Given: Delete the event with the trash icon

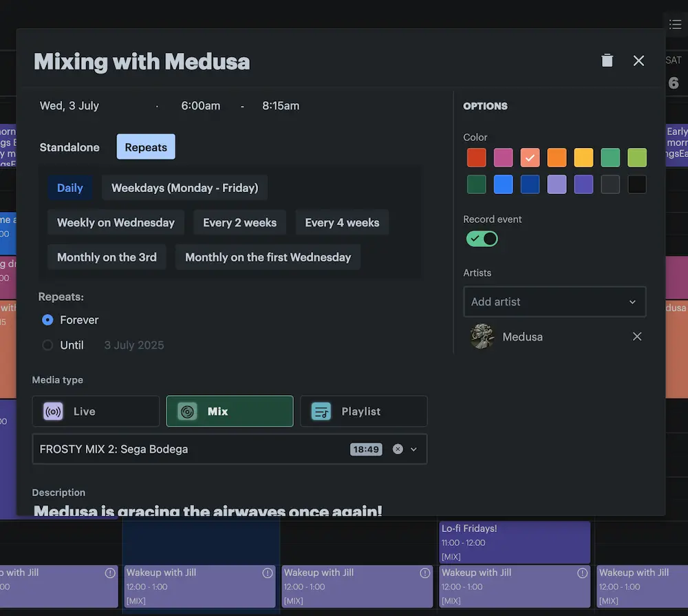Looking at the screenshot, I should [x=607, y=61].
